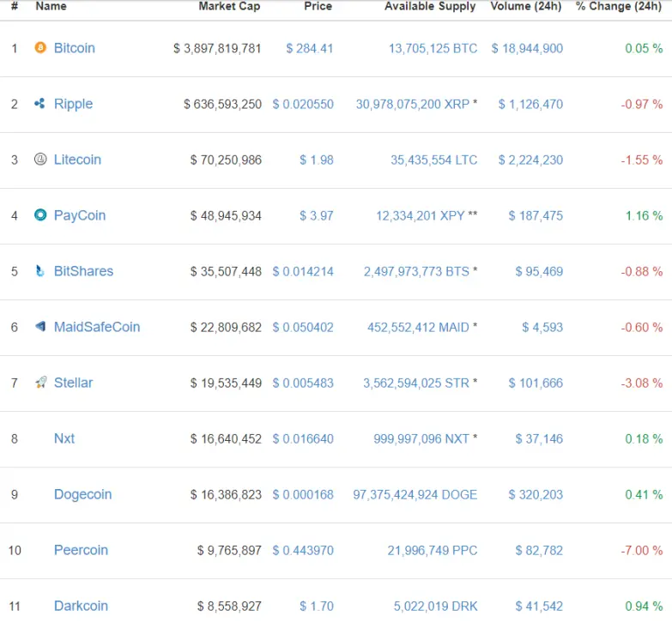672x622 pixels.
Task: Open the Litecoin name link
Action: (77, 160)
